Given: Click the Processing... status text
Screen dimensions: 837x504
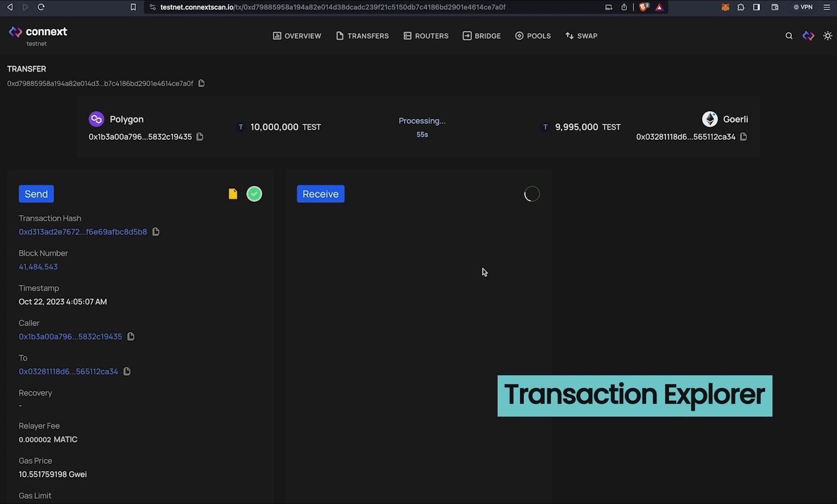Looking at the screenshot, I should pyautogui.click(x=422, y=121).
